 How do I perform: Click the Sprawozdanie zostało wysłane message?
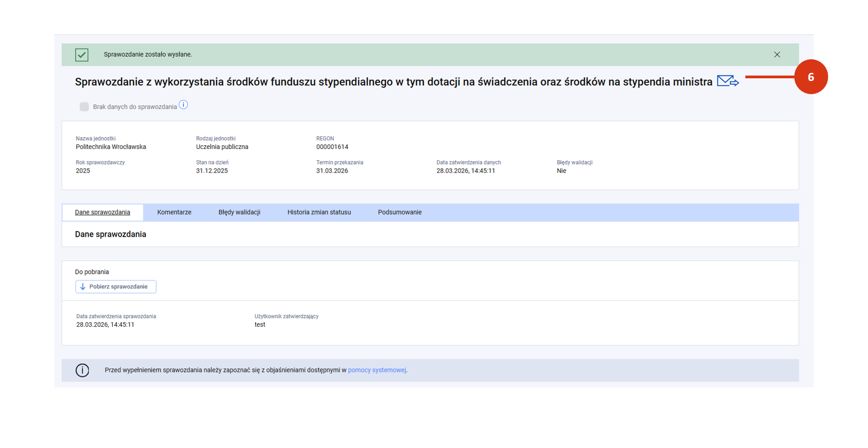(x=148, y=55)
